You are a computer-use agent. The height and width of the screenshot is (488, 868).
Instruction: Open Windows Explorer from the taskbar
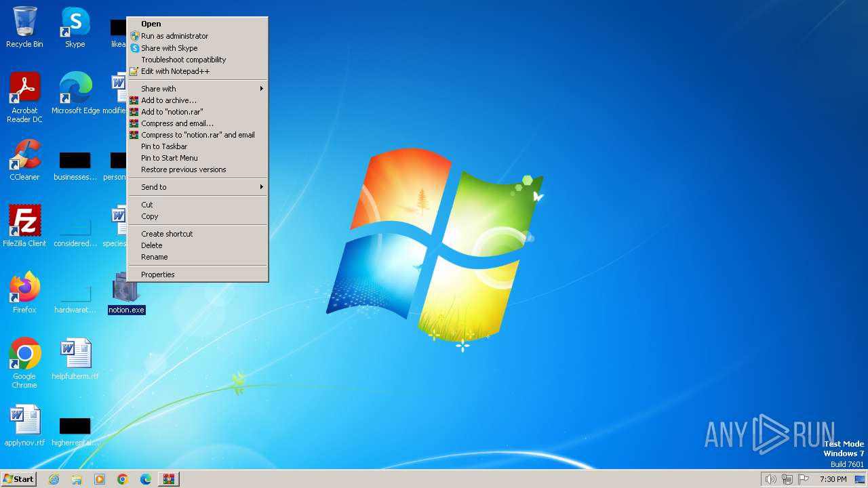[x=77, y=479]
